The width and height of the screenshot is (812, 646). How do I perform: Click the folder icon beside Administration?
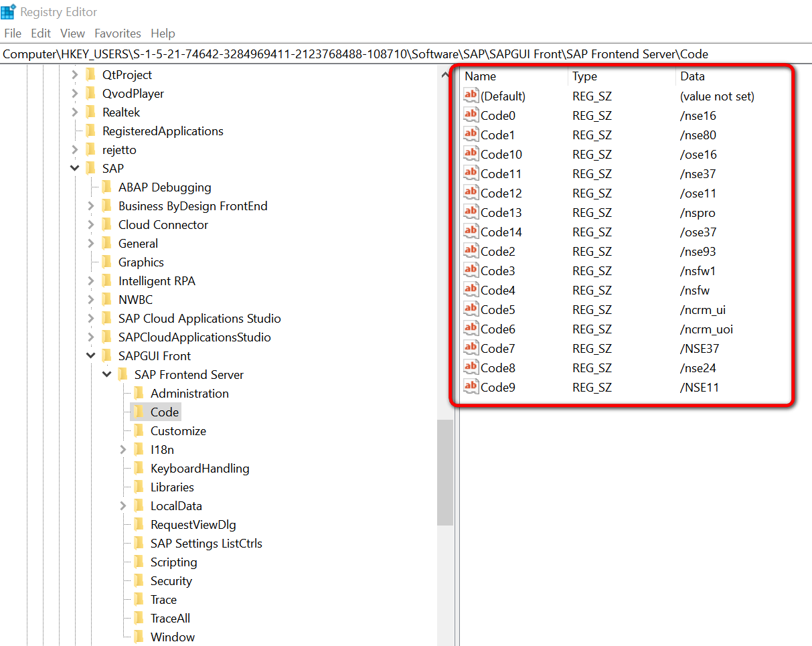139,393
